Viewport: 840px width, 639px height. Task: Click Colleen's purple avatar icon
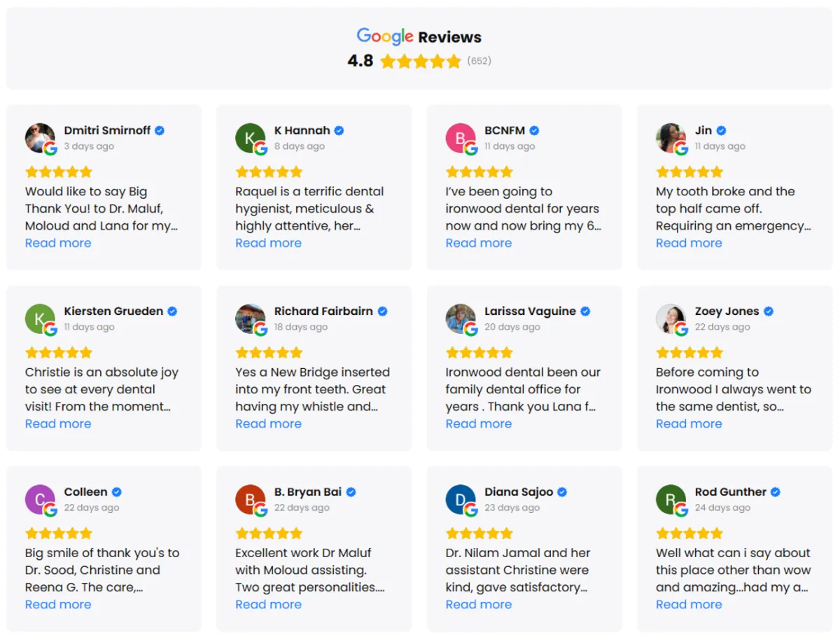point(40,499)
